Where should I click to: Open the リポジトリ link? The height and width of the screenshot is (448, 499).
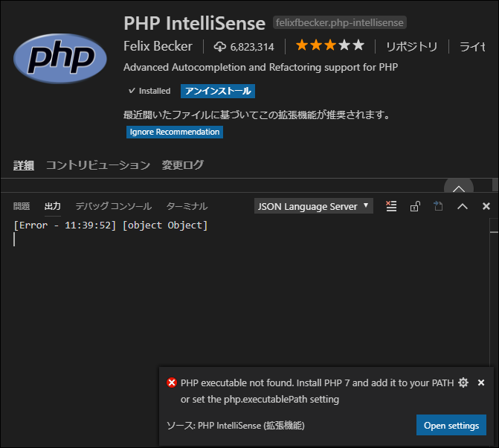[412, 47]
